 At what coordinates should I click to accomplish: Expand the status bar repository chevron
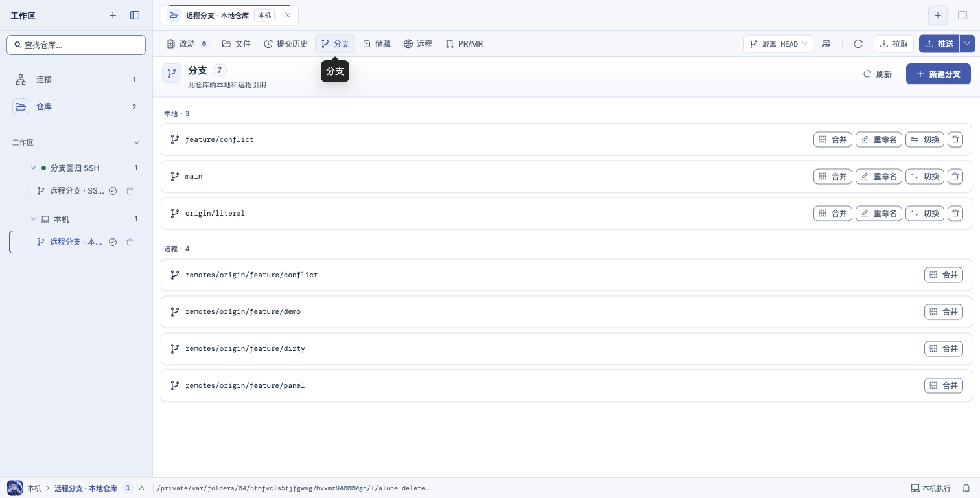[141, 488]
